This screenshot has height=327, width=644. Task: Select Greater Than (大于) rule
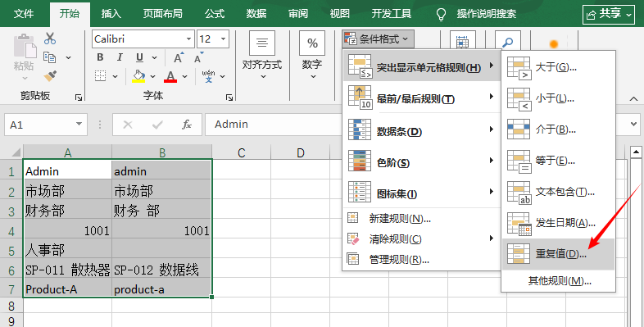click(558, 67)
